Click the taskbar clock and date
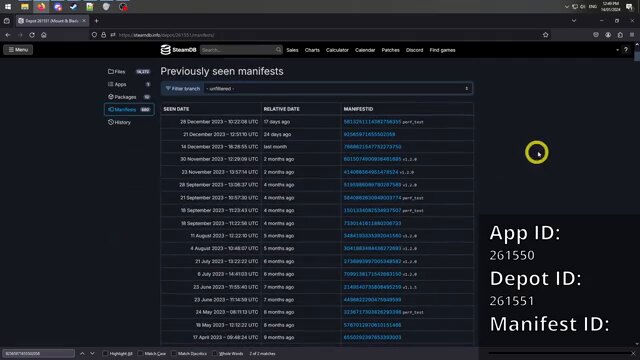The image size is (640, 360). click(x=611, y=7)
